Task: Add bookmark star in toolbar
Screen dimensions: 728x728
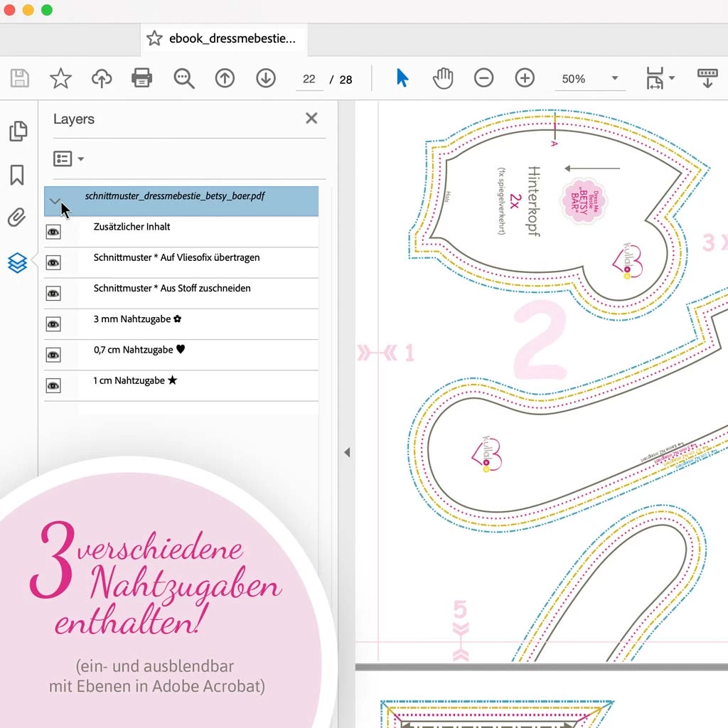Action: tap(60, 79)
